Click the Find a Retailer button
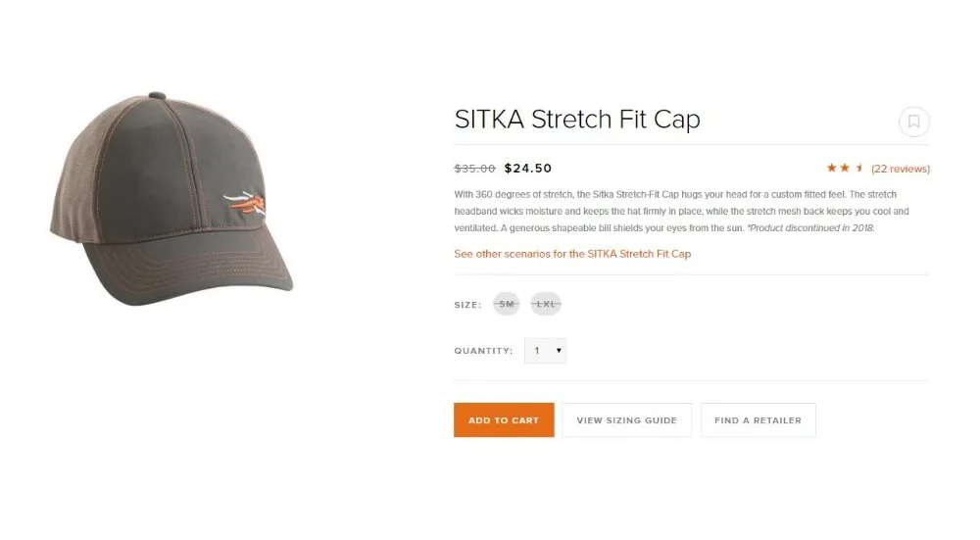Image resolution: width=980 pixels, height=540 pixels. tap(759, 420)
